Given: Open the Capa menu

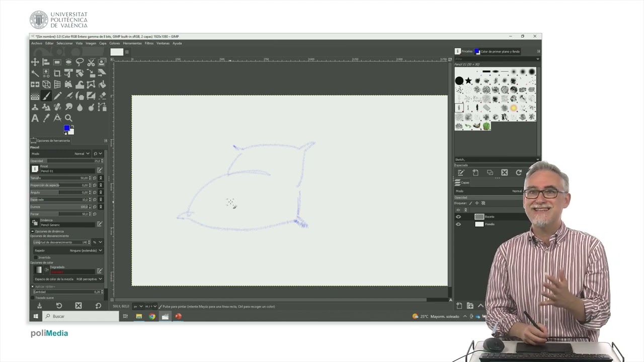Looking at the screenshot, I should (x=103, y=43).
